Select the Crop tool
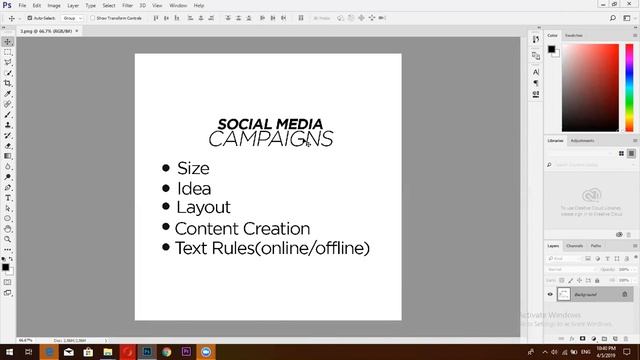The width and height of the screenshot is (640, 360). [8, 83]
